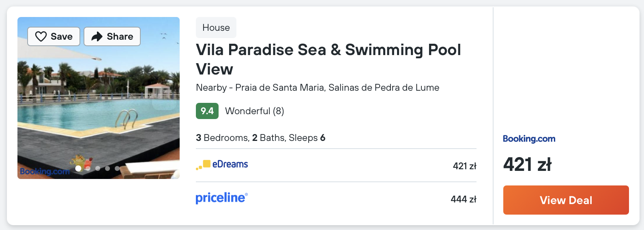
Task: Click the green 9.4 rating badge
Action: point(207,111)
